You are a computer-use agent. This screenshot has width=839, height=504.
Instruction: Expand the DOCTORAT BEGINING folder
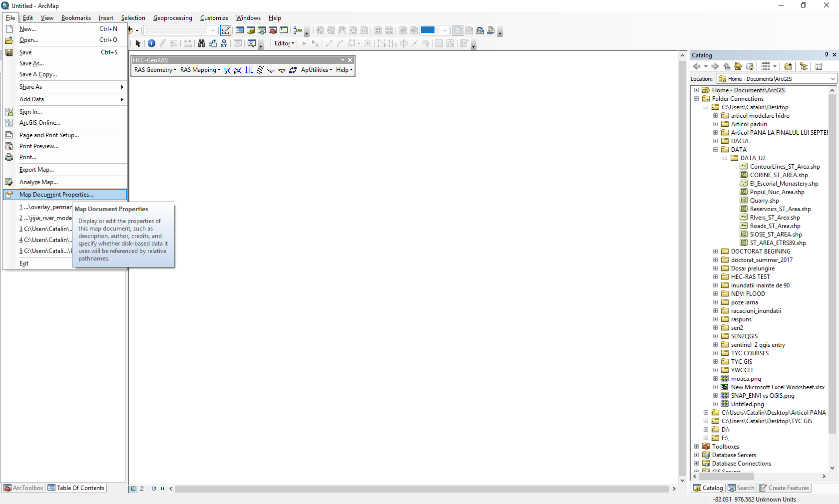[715, 252]
